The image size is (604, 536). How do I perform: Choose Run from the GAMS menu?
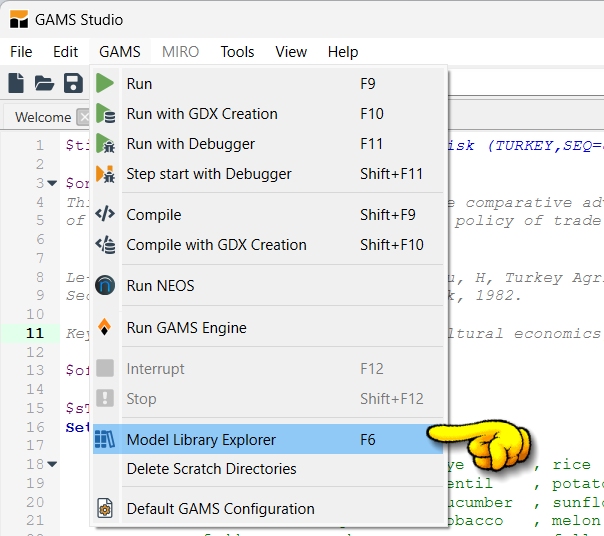(268, 84)
